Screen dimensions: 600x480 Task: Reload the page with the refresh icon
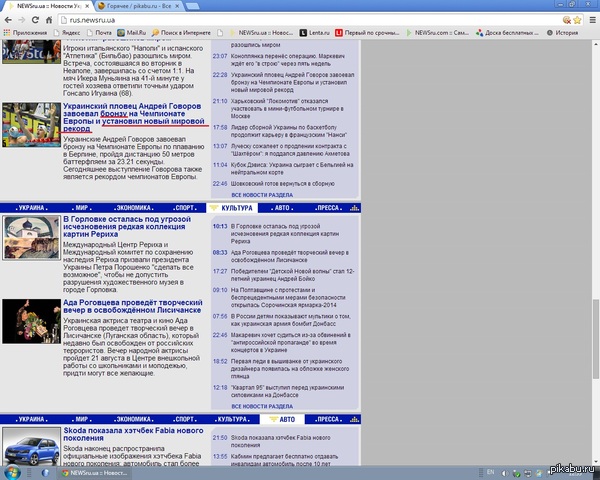pyautogui.click(x=35, y=20)
